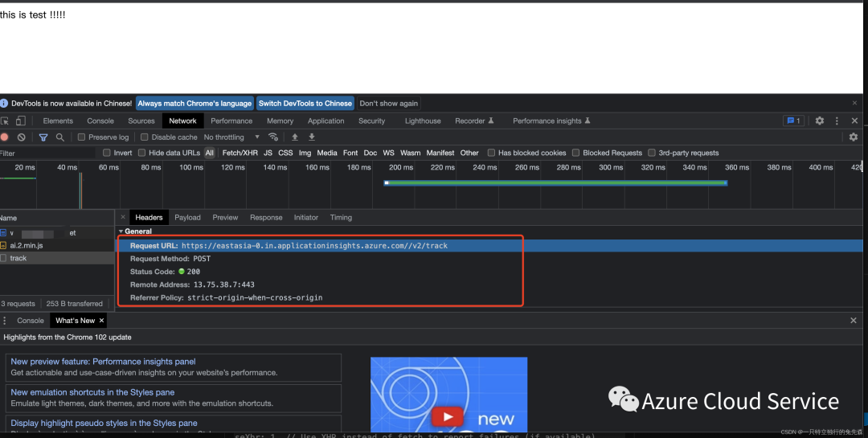Switch to the Elements tab

58,121
